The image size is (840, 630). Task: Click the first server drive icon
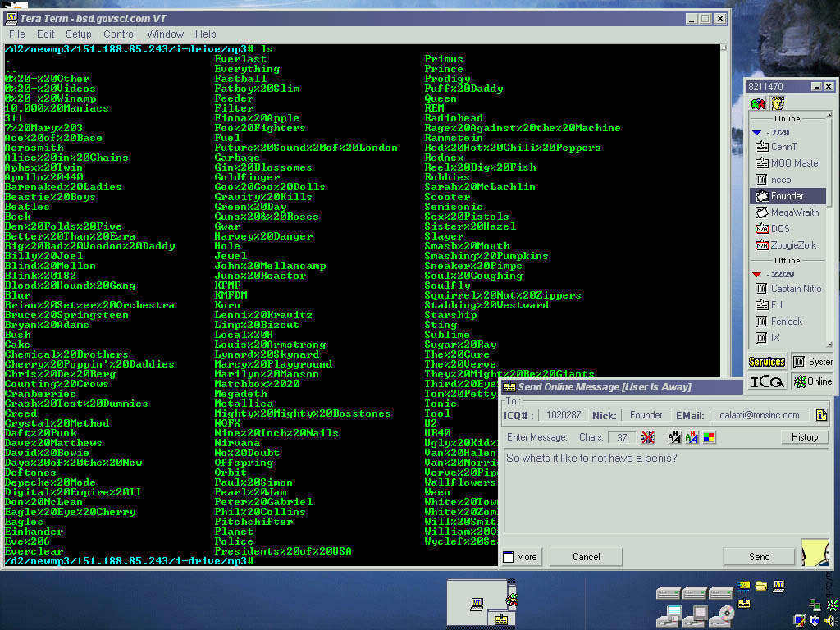[x=669, y=593]
